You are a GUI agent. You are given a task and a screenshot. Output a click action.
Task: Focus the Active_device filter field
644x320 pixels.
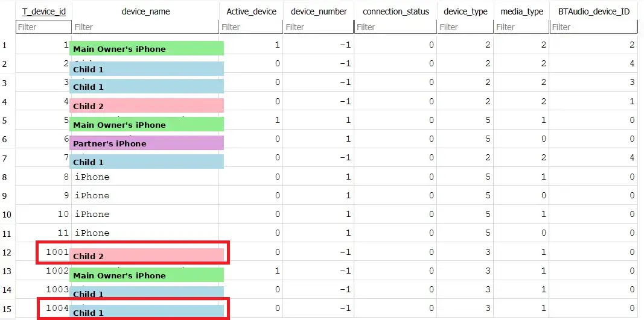(x=251, y=27)
